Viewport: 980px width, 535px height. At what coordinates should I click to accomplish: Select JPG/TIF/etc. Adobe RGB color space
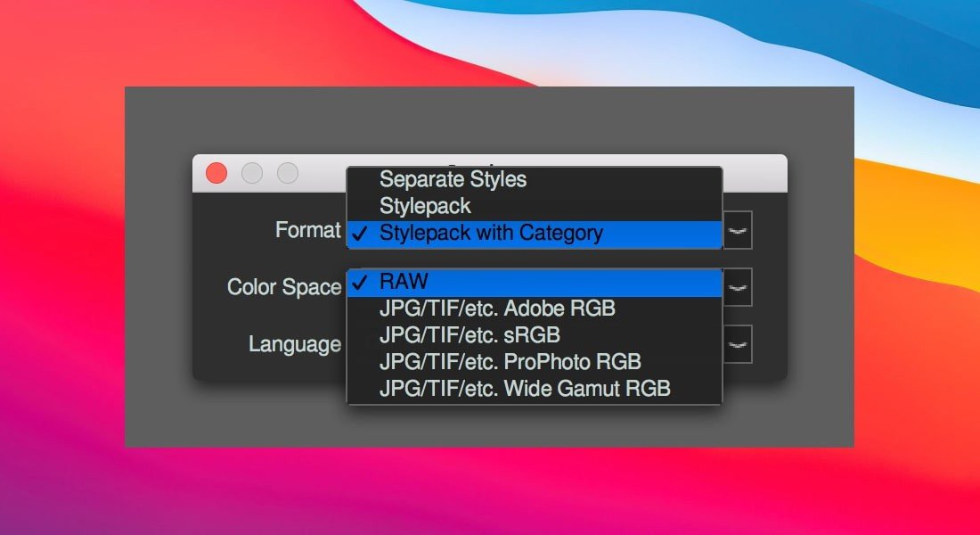coord(497,309)
